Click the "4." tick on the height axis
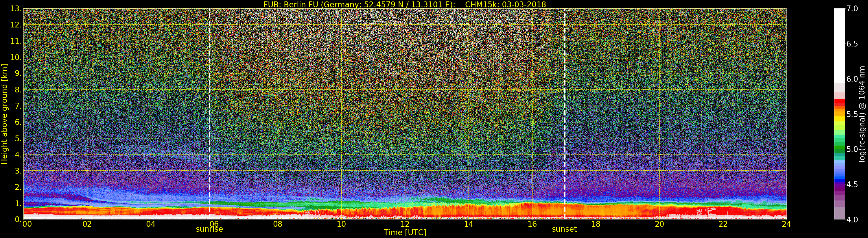868x238 pixels. click(18, 155)
